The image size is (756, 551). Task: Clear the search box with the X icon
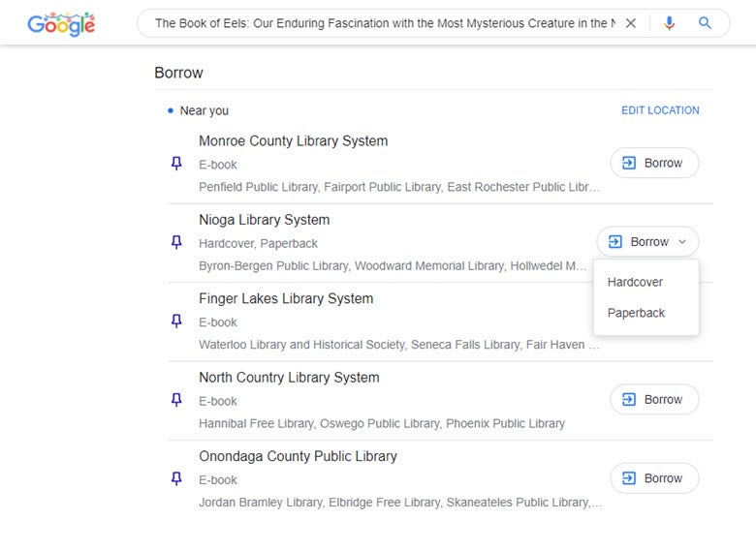tap(631, 23)
